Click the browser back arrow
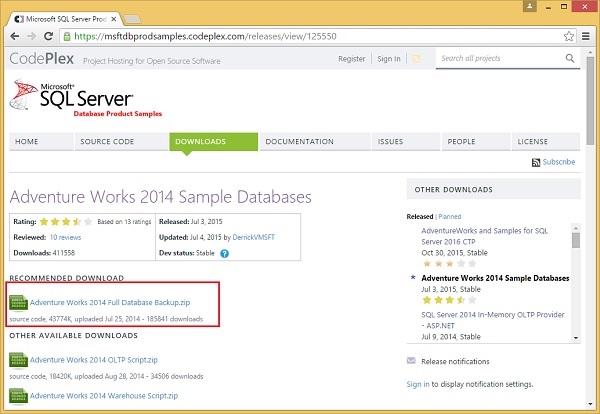Image resolution: width=600 pixels, height=414 pixels. pos(15,36)
